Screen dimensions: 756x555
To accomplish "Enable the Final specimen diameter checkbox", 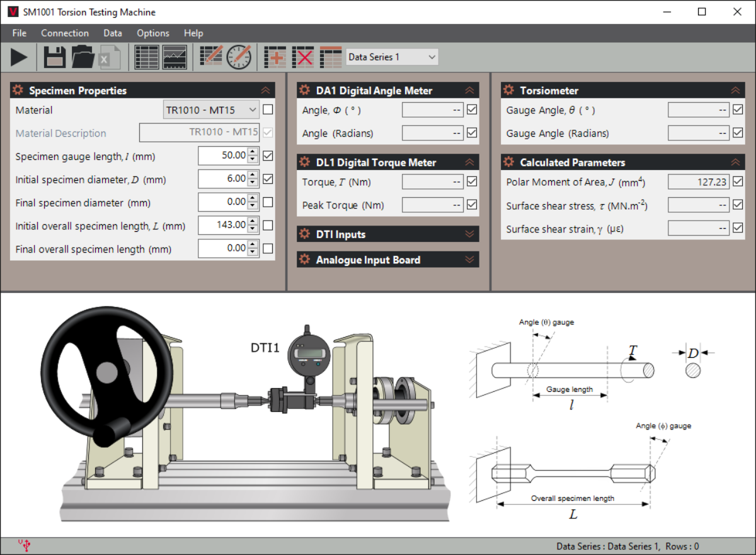I will pos(268,202).
